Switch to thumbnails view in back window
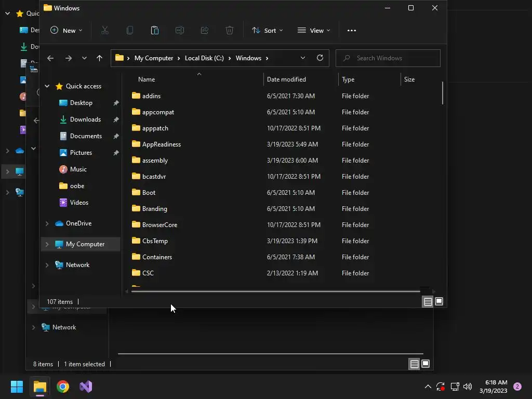532x399 pixels. (x=425, y=364)
